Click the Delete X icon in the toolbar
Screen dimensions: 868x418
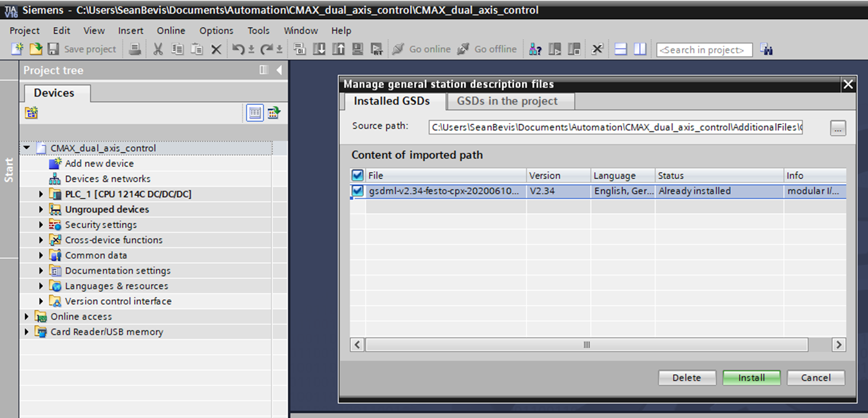click(x=216, y=49)
